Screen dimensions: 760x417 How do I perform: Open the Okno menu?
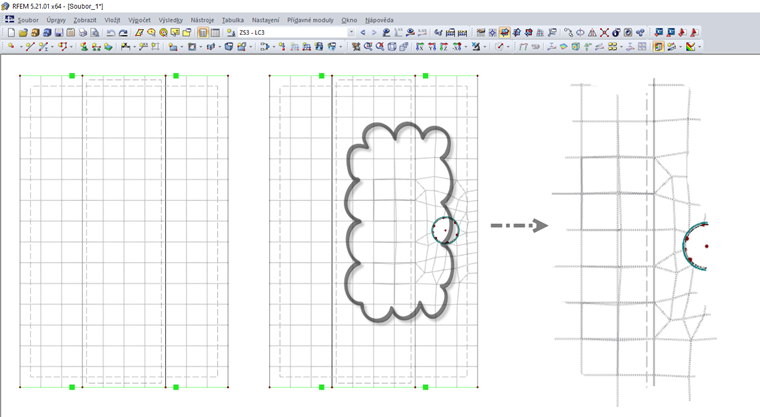click(x=349, y=20)
